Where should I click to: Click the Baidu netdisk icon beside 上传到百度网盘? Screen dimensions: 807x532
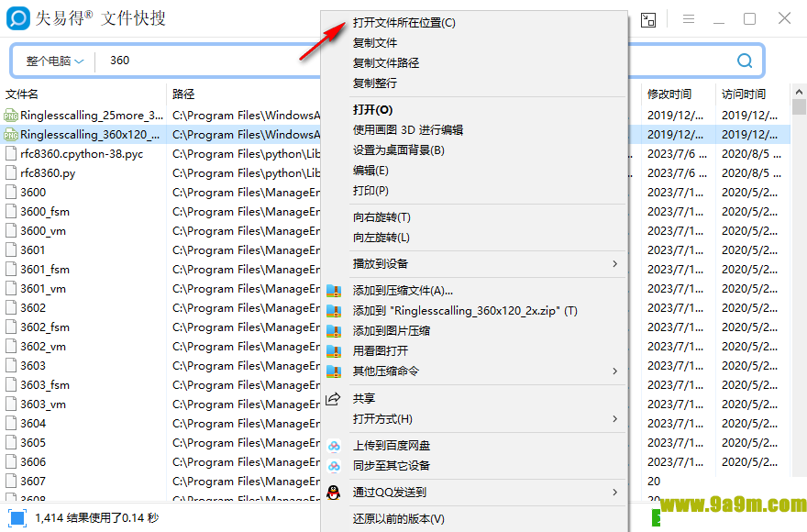click(334, 446)
